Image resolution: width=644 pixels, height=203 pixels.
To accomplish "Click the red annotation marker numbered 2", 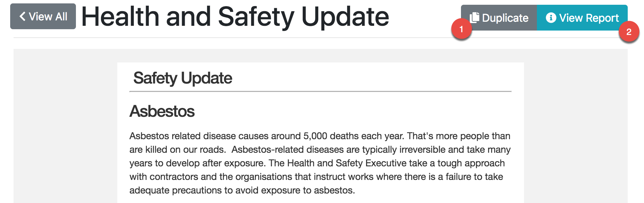I will (629, 32).
